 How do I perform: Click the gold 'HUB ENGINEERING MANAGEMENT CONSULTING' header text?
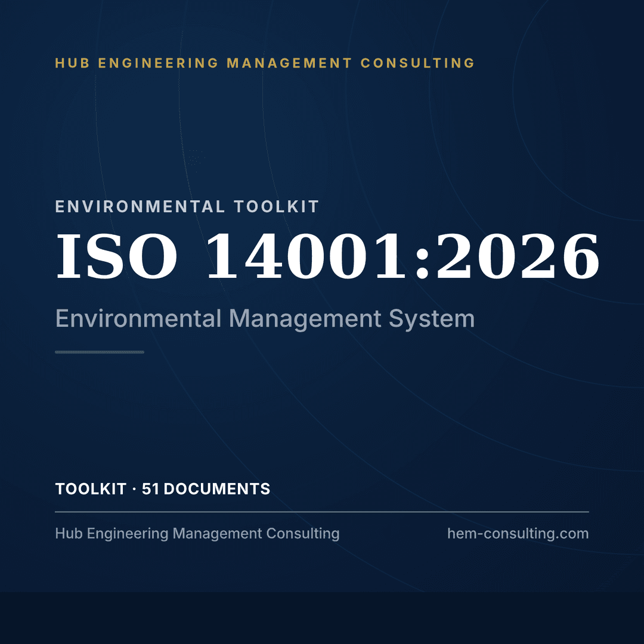pos(265,63)
